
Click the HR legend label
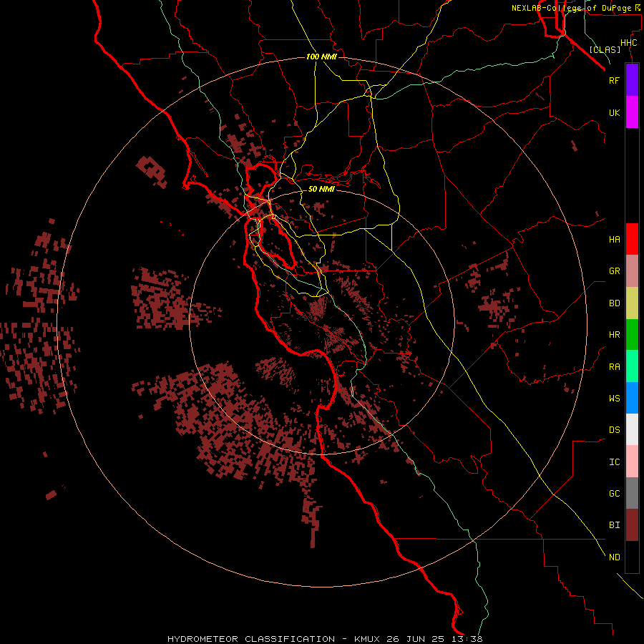pos(614,335)
